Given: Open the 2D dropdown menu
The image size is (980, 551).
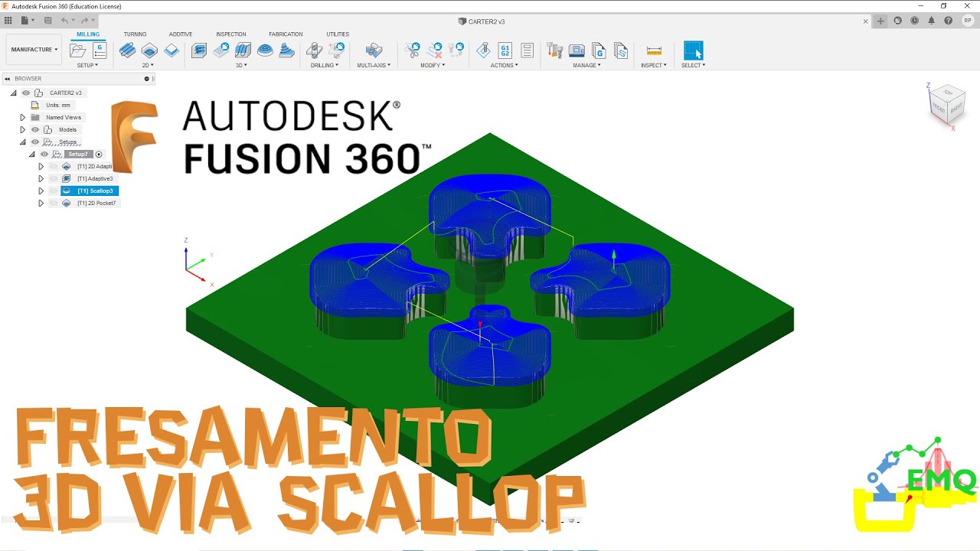Looking at the screenshot, I should point(148,65).
